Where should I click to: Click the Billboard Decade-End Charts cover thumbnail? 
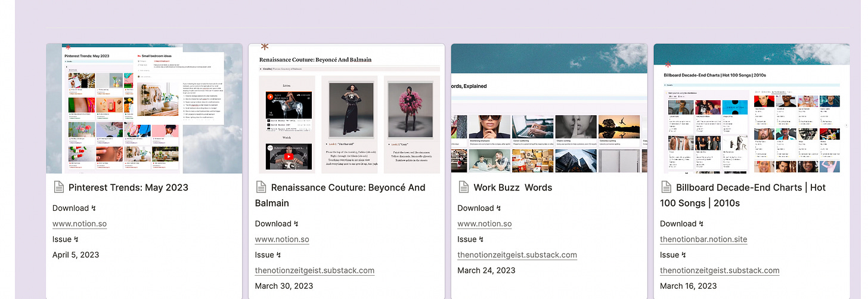(752, 109)
